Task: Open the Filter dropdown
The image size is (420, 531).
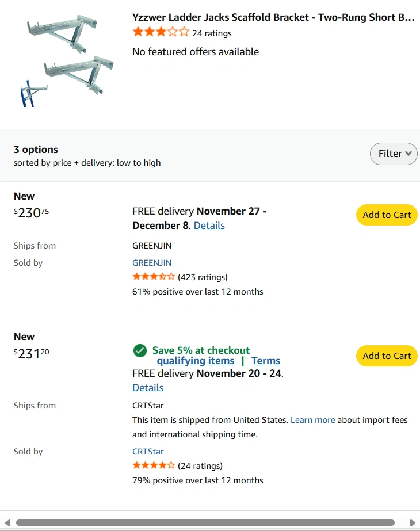Action: 394,154
